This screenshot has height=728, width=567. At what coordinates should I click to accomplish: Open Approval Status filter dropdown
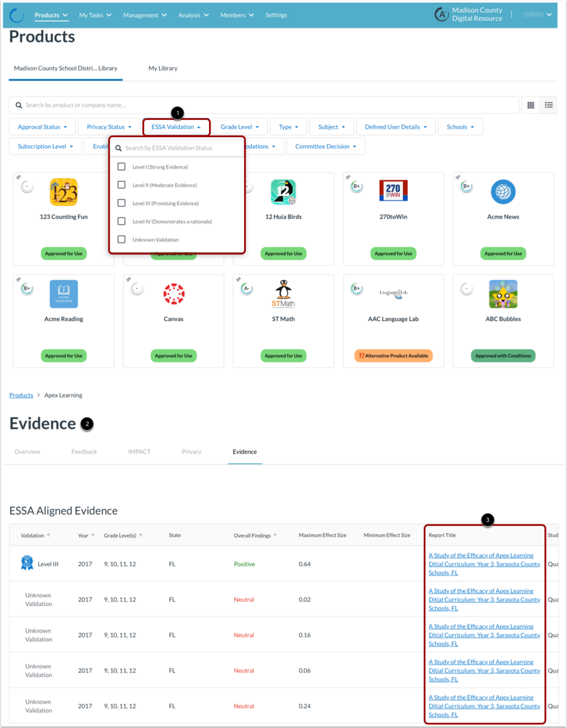42,127
